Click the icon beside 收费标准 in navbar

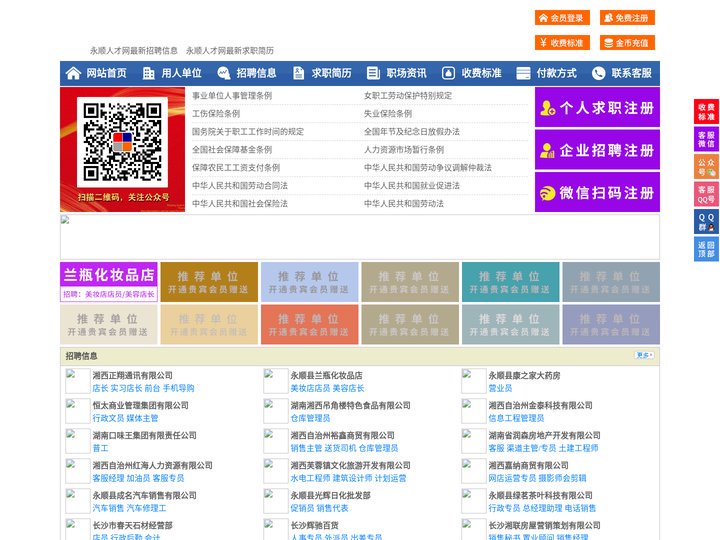tap(448, 73)
